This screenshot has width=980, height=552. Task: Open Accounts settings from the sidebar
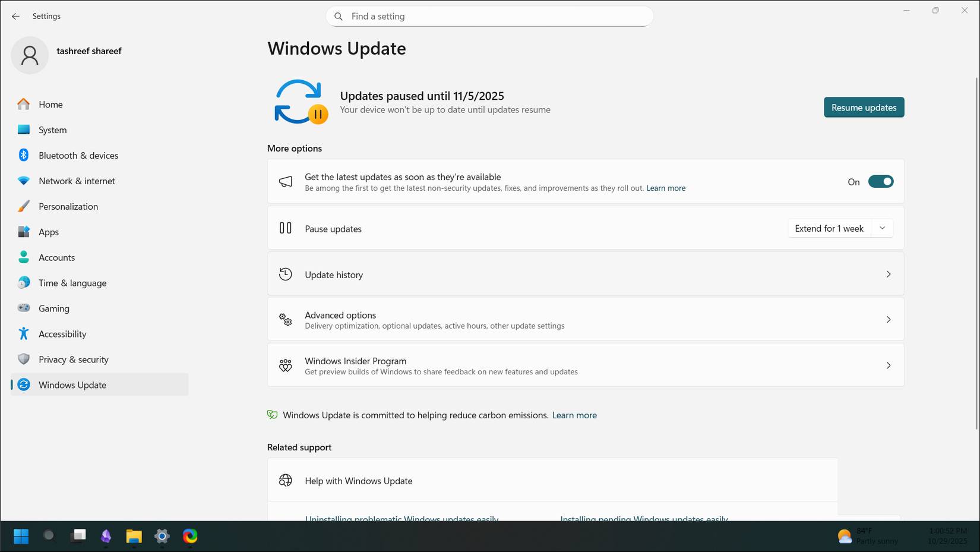(x=56, y=257)
